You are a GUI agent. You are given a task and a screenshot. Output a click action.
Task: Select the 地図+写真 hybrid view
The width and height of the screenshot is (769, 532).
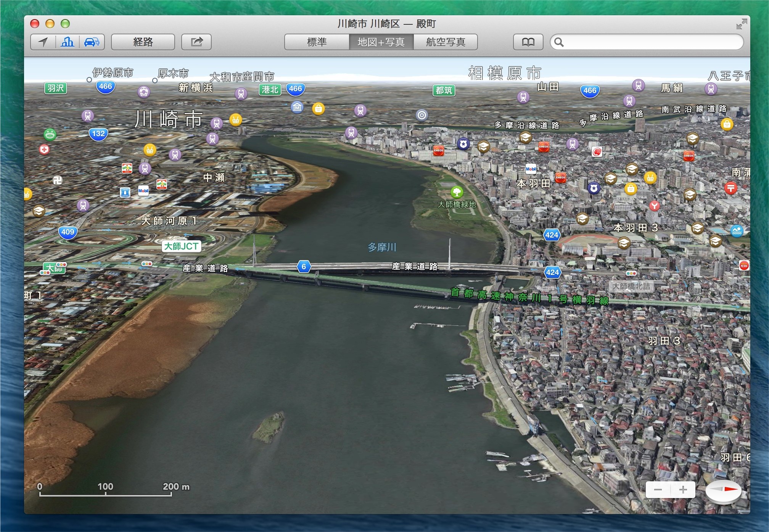(x=381, y=42)
